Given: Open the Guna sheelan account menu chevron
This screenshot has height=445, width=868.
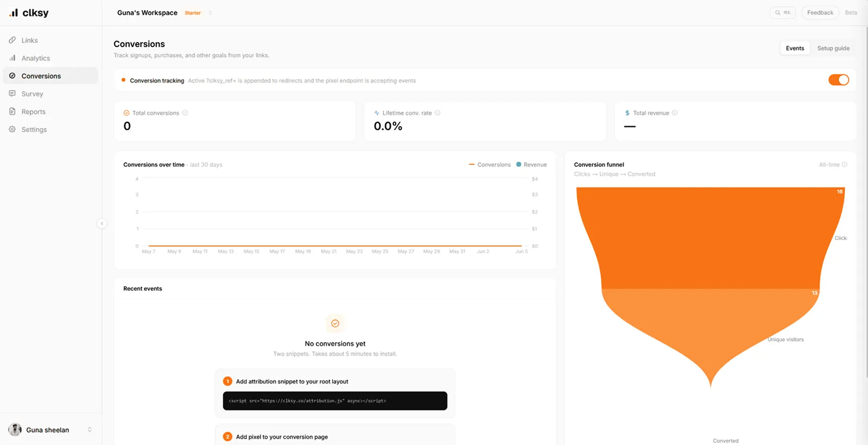Looking at the screenshot, I should (x=90, y=430).
